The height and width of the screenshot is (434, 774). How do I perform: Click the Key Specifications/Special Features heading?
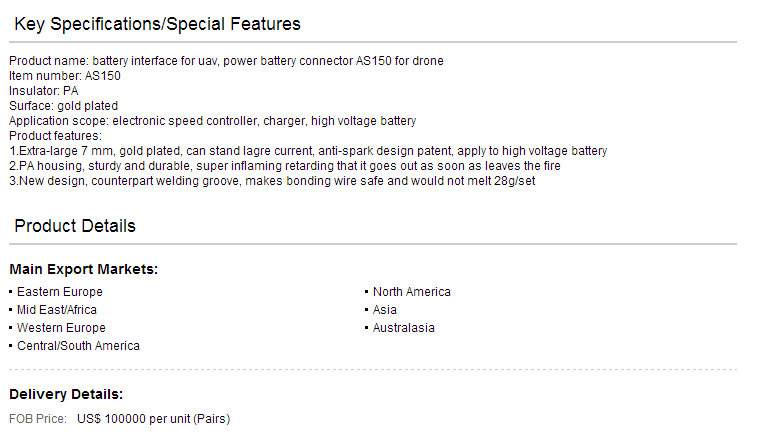157,24
